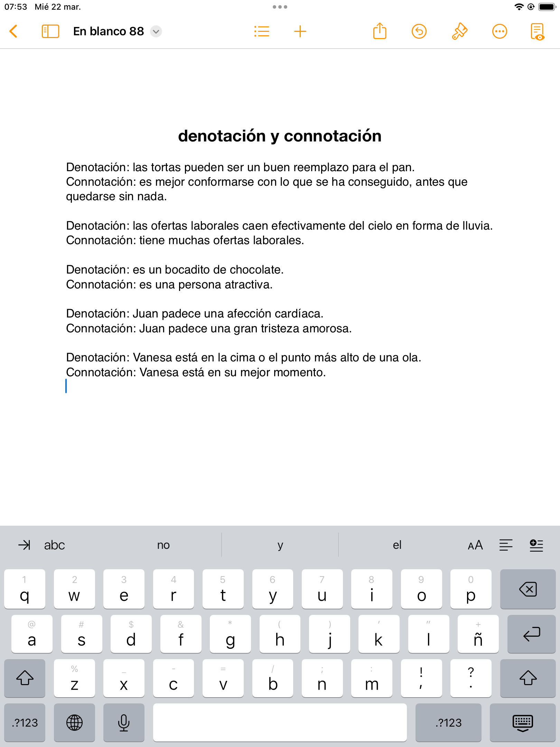The image size is (560, 747).
Task: Tap the ñ key
Action: click(x=478, y=634)
